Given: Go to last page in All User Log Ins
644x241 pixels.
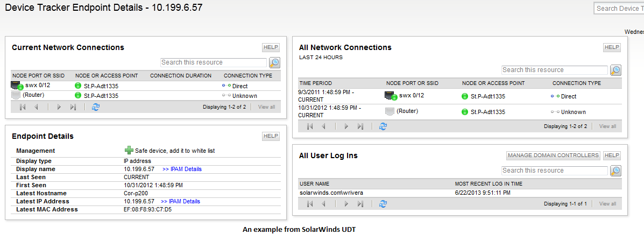Looking at the screenshot, I should pos(360,204).
